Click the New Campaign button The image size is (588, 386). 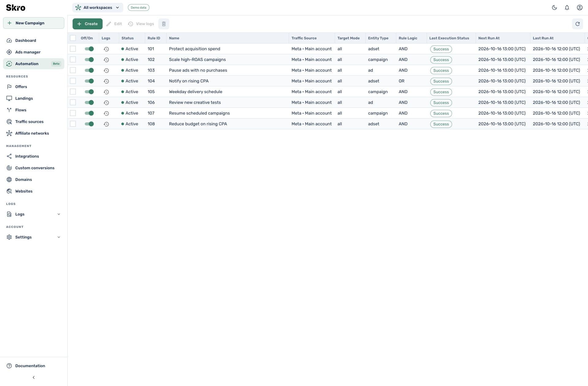click(x=34, y=23)
